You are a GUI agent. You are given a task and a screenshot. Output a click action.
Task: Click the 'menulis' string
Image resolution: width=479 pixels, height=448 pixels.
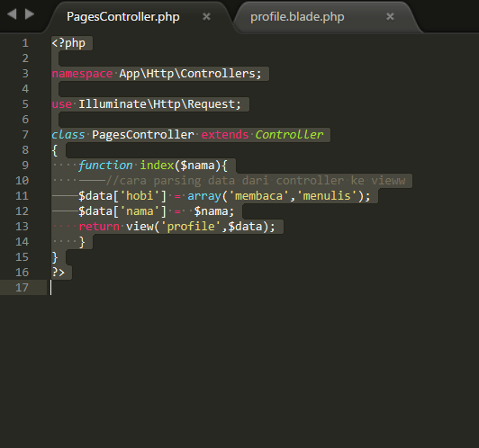(327, 196)
